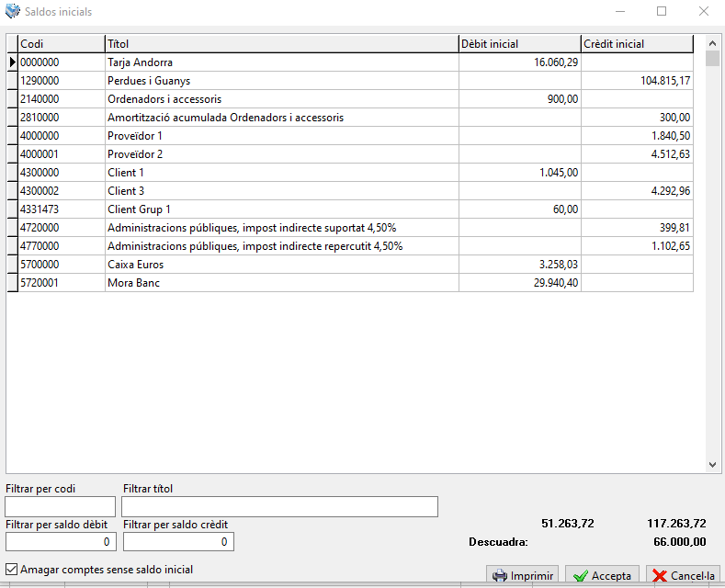Click the credit total 117.263,72

tap(676, 524)
